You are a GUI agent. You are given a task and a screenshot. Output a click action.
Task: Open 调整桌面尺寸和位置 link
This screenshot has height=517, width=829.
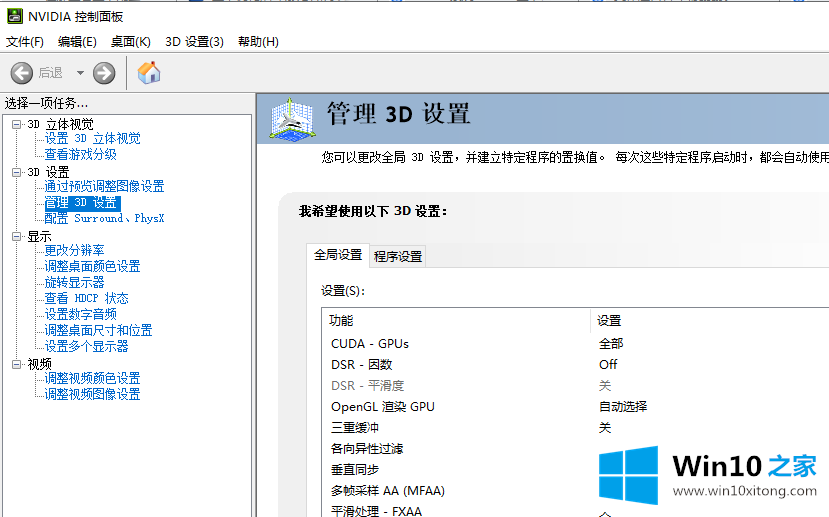click(98, 330)
